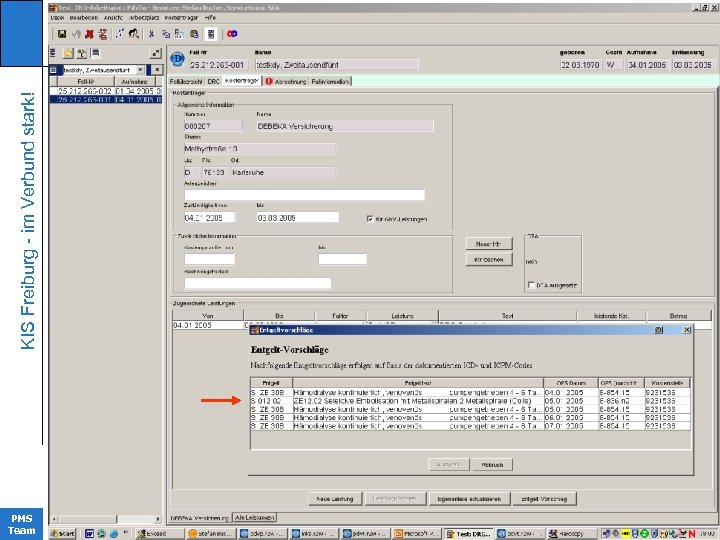720x540 pixels.
Task: Click left panel horizontal scrollbar right arrow
Action: pyautogui.click(x=158, y=519)
